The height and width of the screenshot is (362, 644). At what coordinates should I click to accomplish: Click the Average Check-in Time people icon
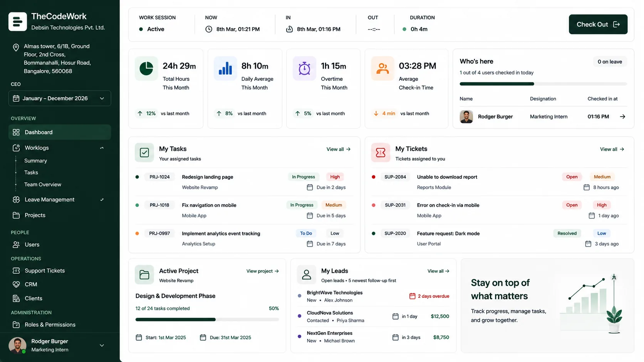[382, 68]
